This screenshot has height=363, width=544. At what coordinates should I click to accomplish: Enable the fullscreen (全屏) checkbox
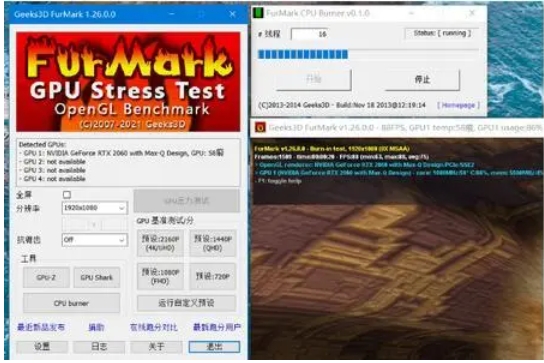click(67, 195)
